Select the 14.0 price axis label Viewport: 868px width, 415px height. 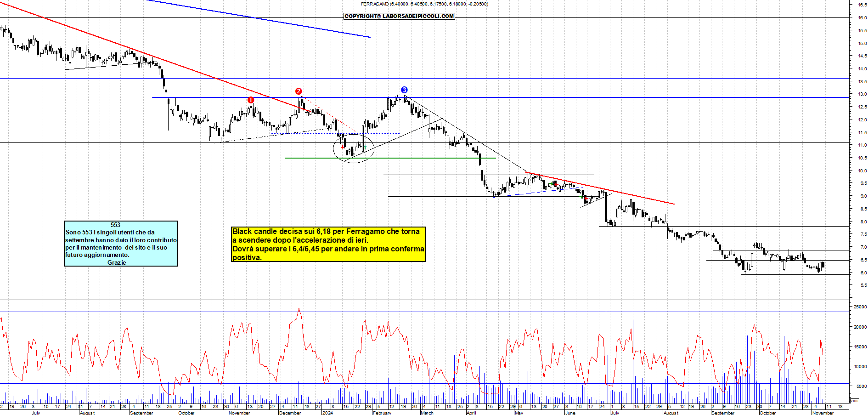862,68
